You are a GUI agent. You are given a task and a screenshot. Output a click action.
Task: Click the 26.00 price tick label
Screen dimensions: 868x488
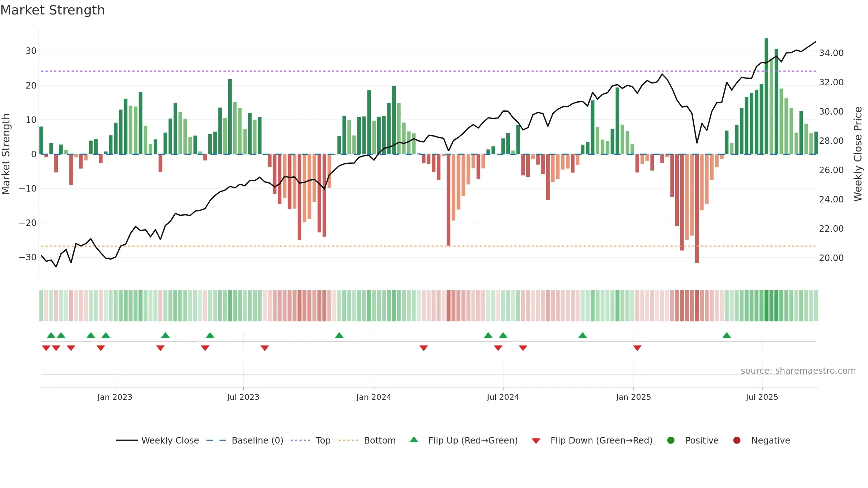click(x=831, y=170)
